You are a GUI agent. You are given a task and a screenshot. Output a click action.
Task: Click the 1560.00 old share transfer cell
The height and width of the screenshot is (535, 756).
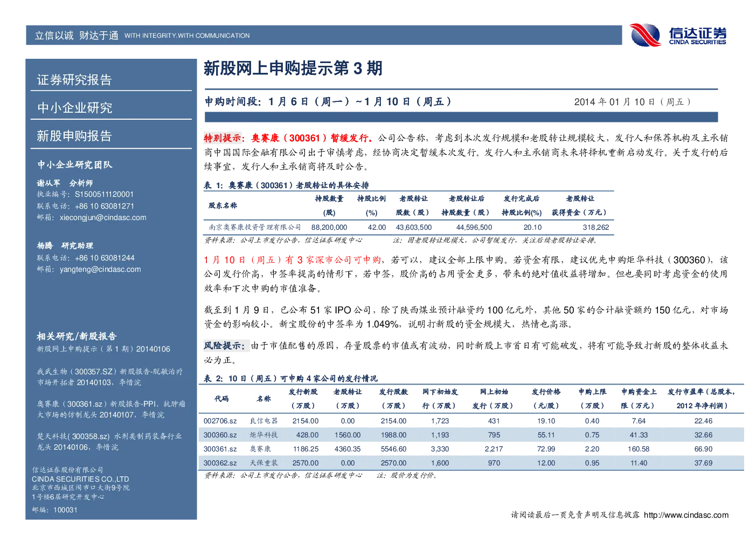[x=348, y=435]
